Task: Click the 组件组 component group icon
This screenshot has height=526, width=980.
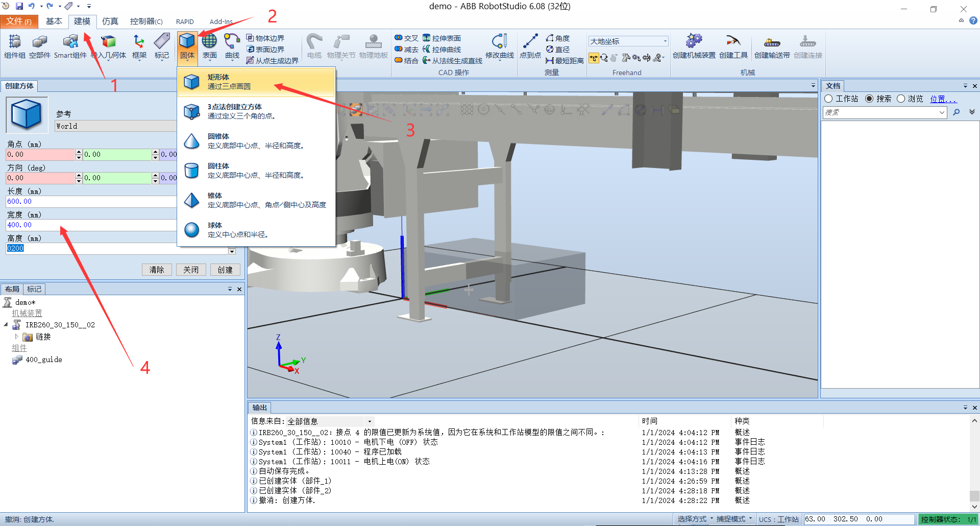Action: (x=15, y=46)
